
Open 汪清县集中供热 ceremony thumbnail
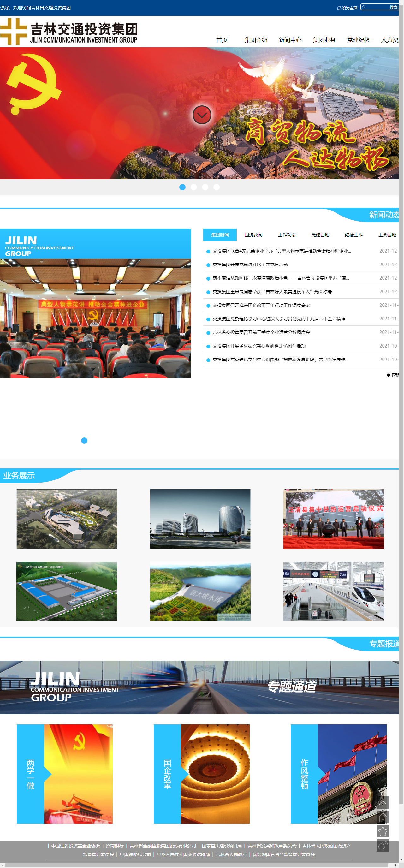(x=334, y=519)
